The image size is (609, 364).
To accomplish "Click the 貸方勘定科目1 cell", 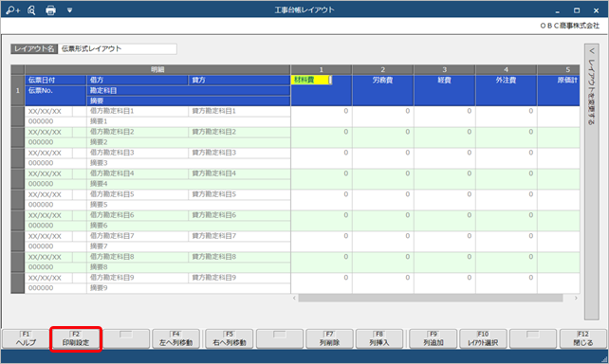I will pyautogui.click(x=239, y=111).
